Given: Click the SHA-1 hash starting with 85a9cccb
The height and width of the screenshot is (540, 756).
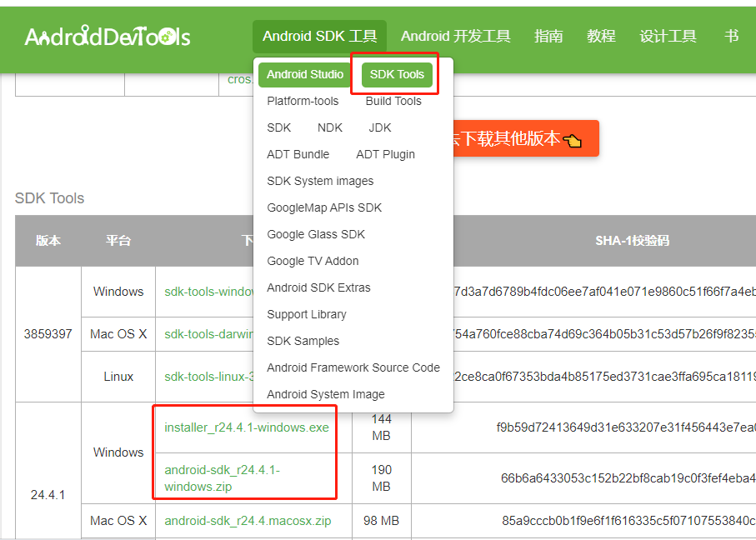Looking at the screenshot, I should [x=628, y=521].
